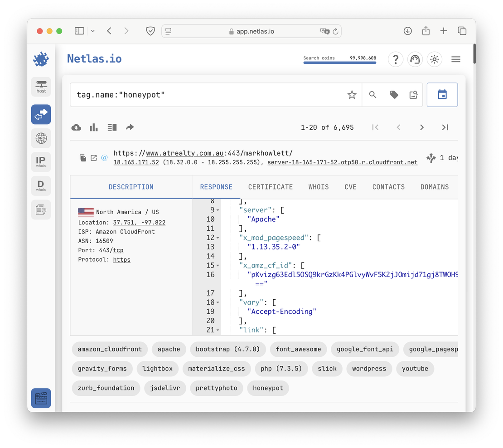Collapse the "vary" JSON node on line 18
Image resolution: width=503 pixels, height=448 pixels.
pos(218,302)
